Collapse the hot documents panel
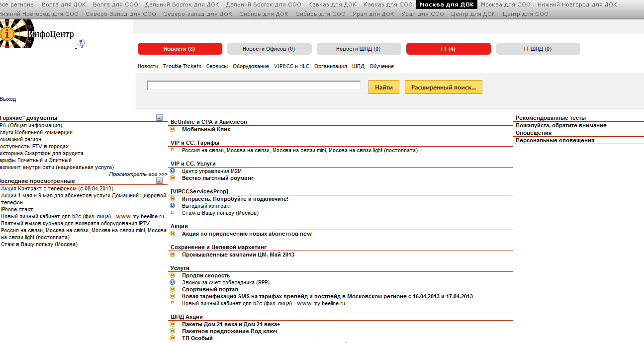 tap(159, 118)
